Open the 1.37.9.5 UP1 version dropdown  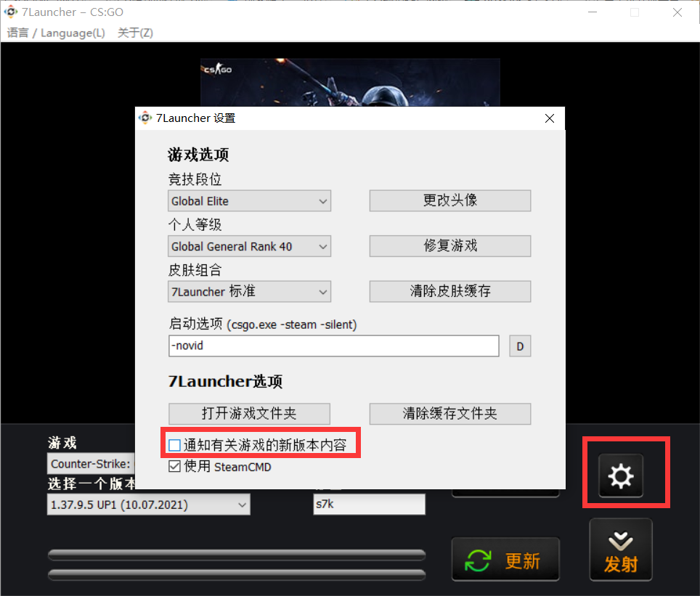click(148, 504)
